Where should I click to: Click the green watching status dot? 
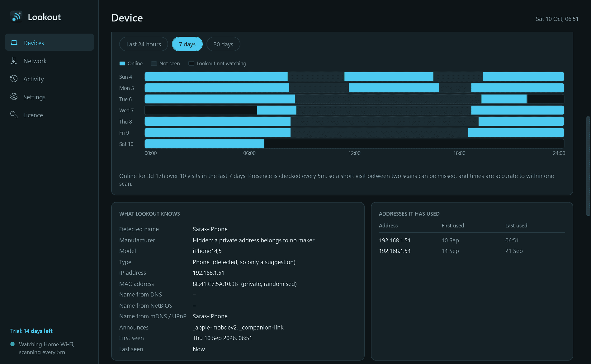(12, 344)
